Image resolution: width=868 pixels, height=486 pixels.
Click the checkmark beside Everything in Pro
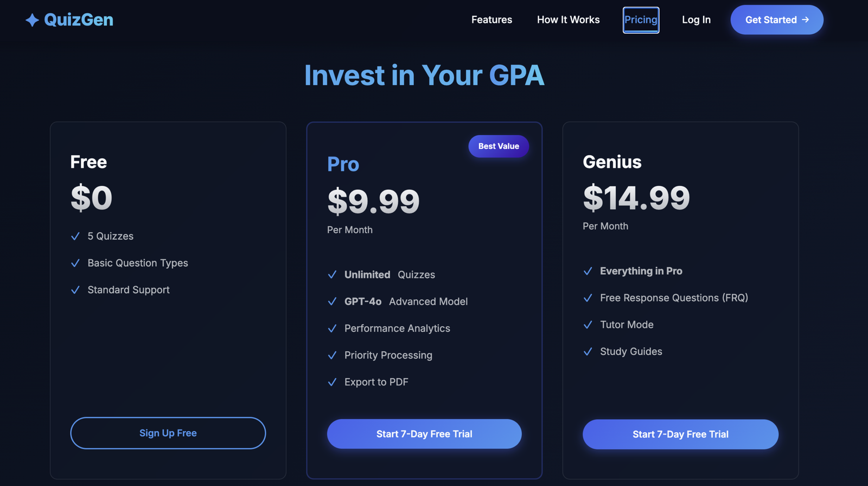pos(588,271)
